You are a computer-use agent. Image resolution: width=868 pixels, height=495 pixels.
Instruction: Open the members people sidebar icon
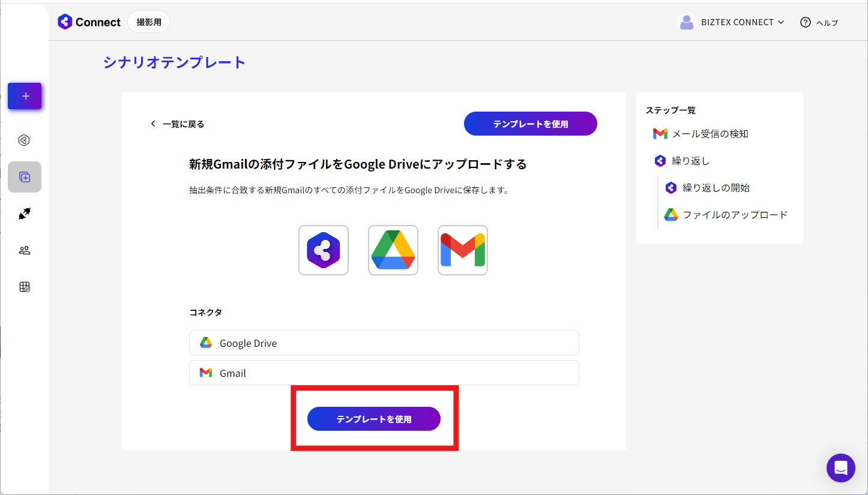pyautogui.click(x=25, y=250)
